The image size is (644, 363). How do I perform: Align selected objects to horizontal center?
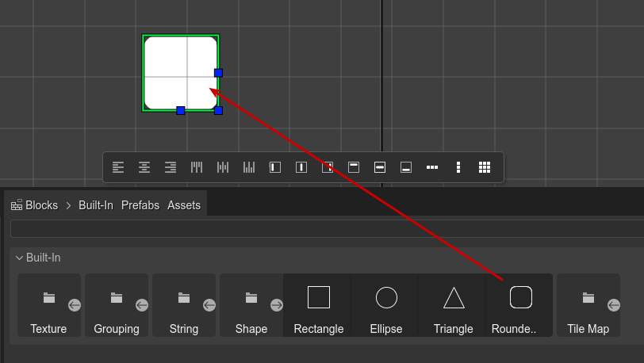[144, 167]
